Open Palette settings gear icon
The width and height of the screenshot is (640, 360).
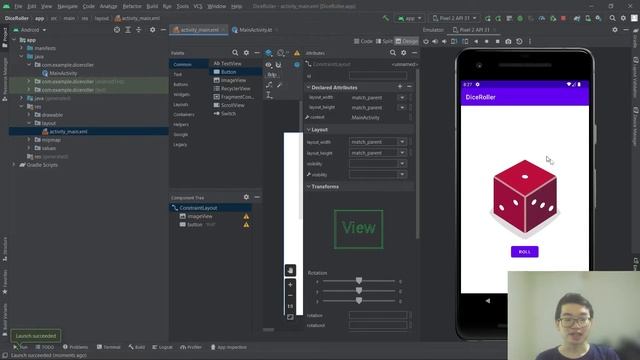point(246,53)
